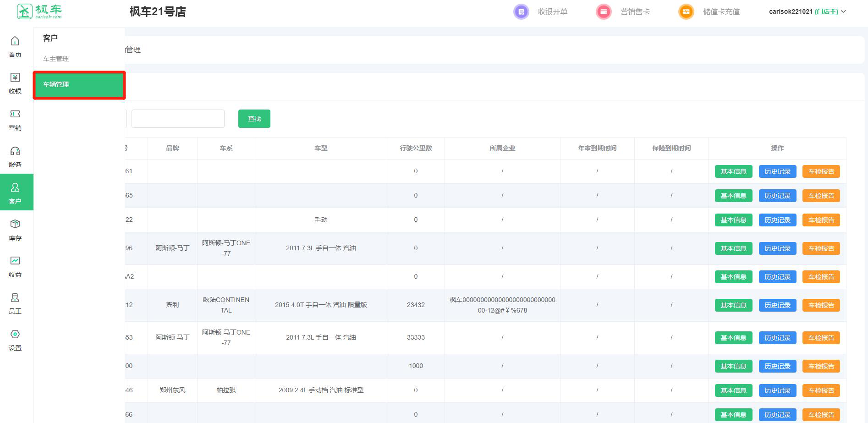Click 基本信息 for row ending 61
This screenshot has width=868, height=423.
pos(733,171)
